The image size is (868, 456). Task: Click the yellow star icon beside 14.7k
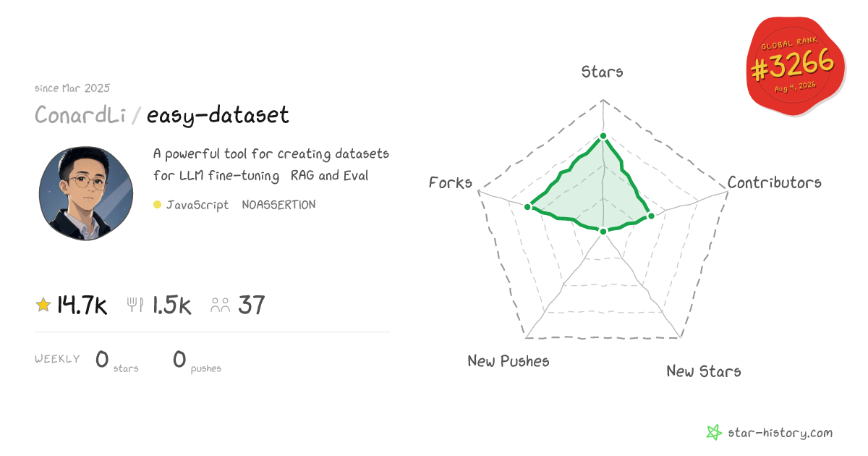43,305
